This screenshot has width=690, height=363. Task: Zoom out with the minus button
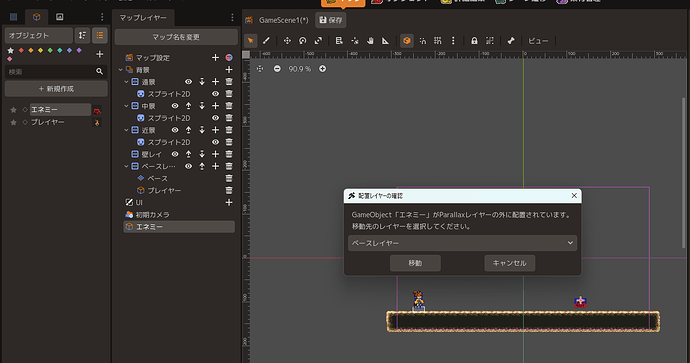coord(277,69)
